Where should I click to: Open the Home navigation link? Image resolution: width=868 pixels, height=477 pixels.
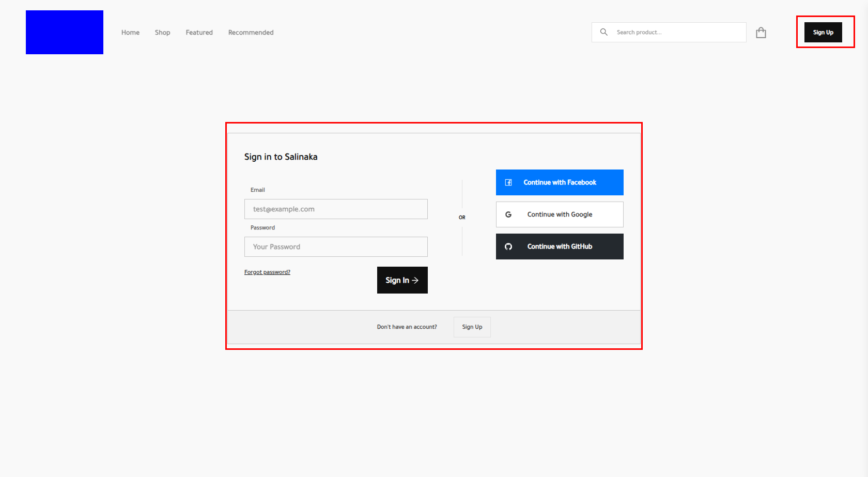click(130, 33)
